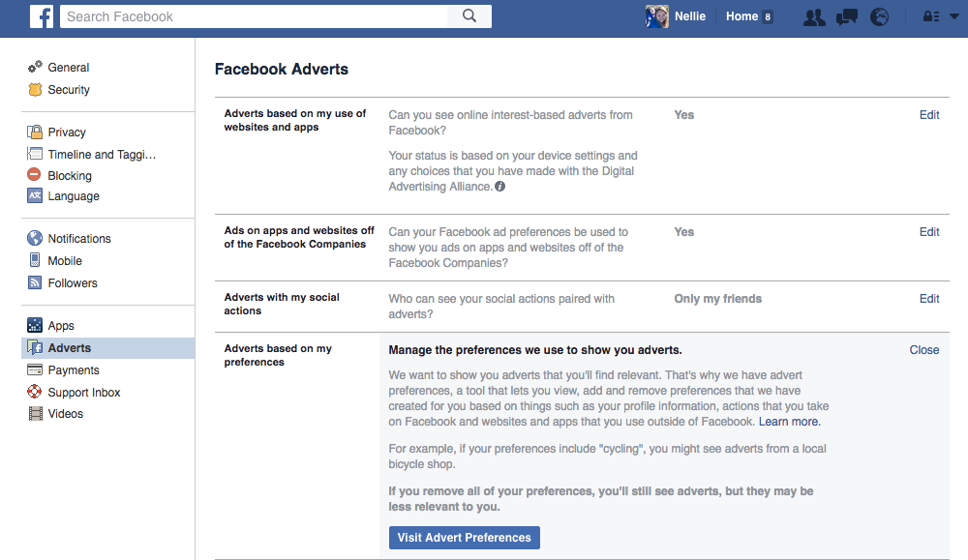Open the notifications globe icon
Image resolution: width=968 pixels, height=560 pixels.
coord(879,17)
